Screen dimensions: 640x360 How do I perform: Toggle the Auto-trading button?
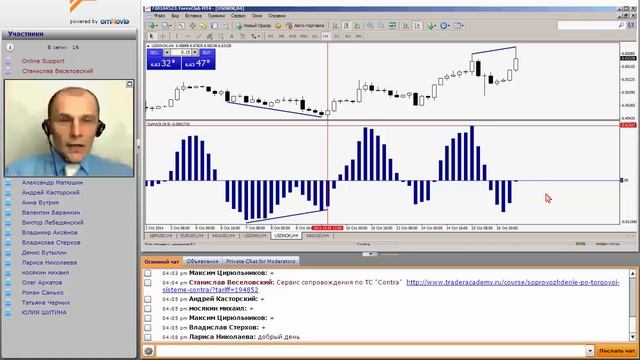(x=305, y=26)
